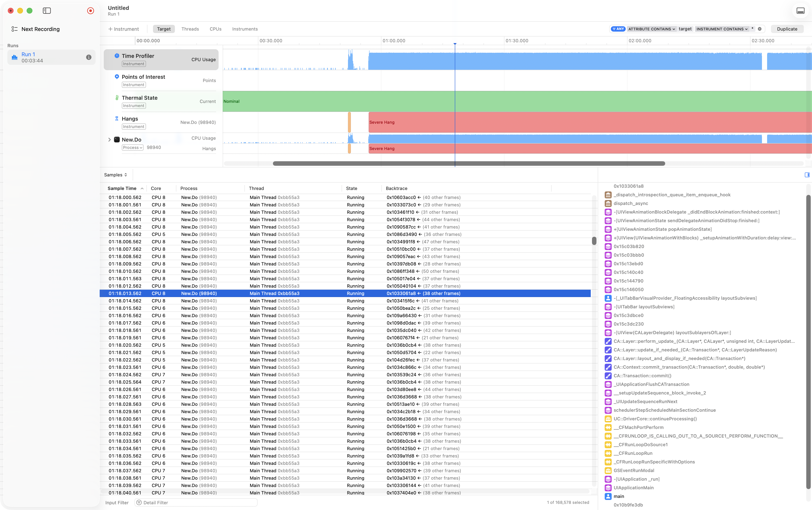The image size is (812, 510).
Task: Expand the New.Do process track
Action: coord(109,140)
